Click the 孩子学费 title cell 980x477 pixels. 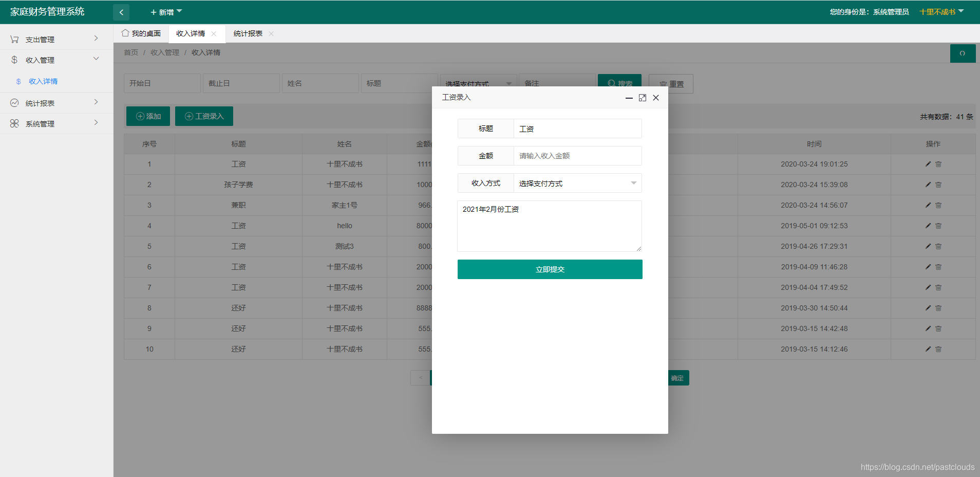click(238, 185)
